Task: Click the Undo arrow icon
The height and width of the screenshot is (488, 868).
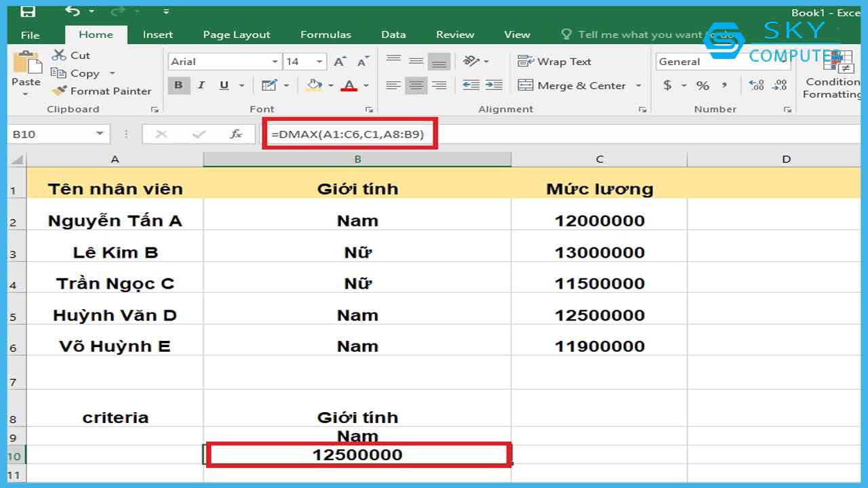Action: (x=73, y=11)
